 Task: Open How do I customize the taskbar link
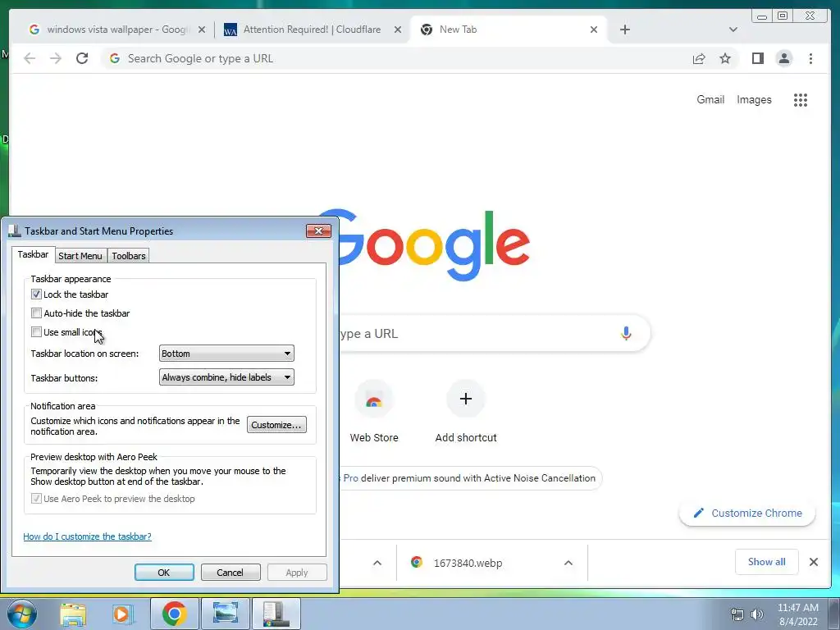pos(87,536)
